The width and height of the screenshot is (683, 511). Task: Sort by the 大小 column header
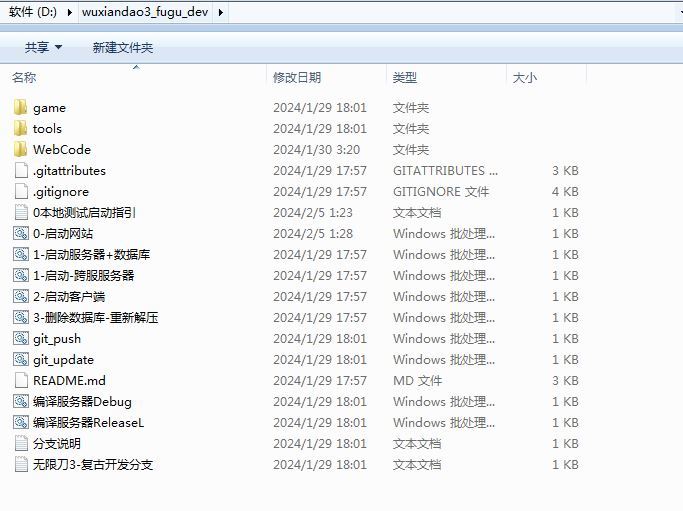coord(524,78)
